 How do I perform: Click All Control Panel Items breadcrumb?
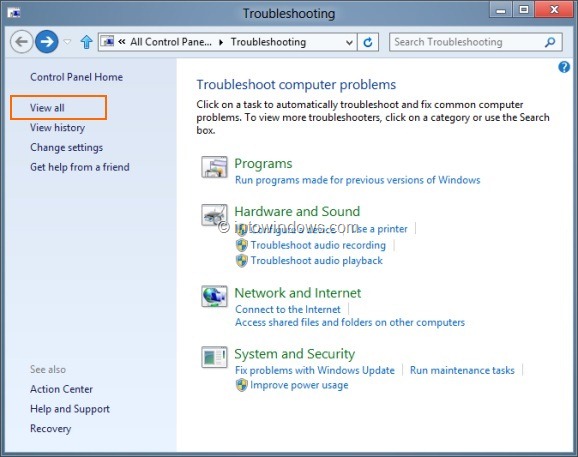coord(171,42)
